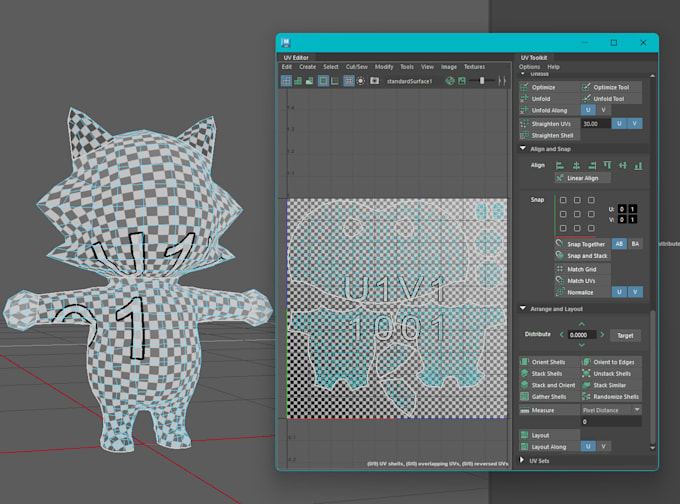Expand the UV Sets section

point(522,460)
